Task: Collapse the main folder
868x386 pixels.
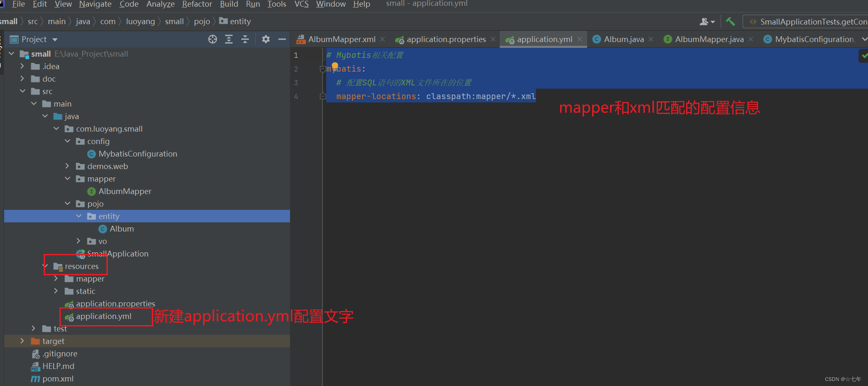Action: (x=34, y=104)
